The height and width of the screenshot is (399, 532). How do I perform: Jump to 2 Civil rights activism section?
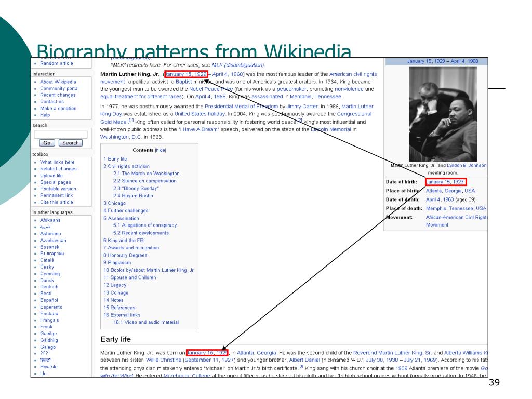(127, 166)
